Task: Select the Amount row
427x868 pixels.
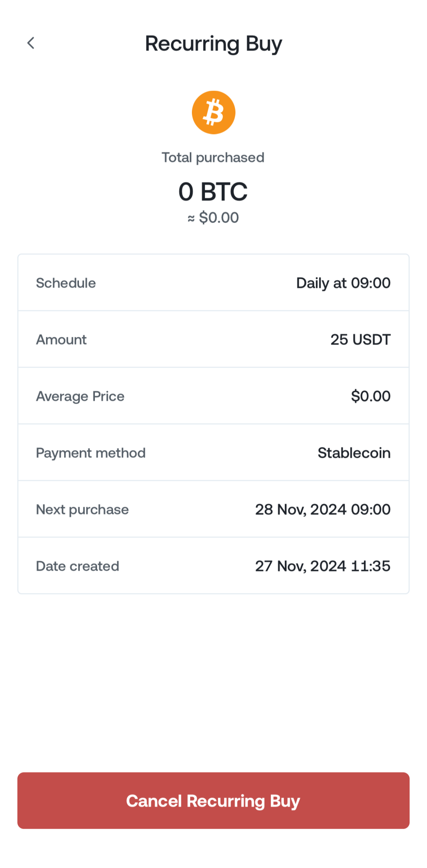Action: tap(61, 340)
